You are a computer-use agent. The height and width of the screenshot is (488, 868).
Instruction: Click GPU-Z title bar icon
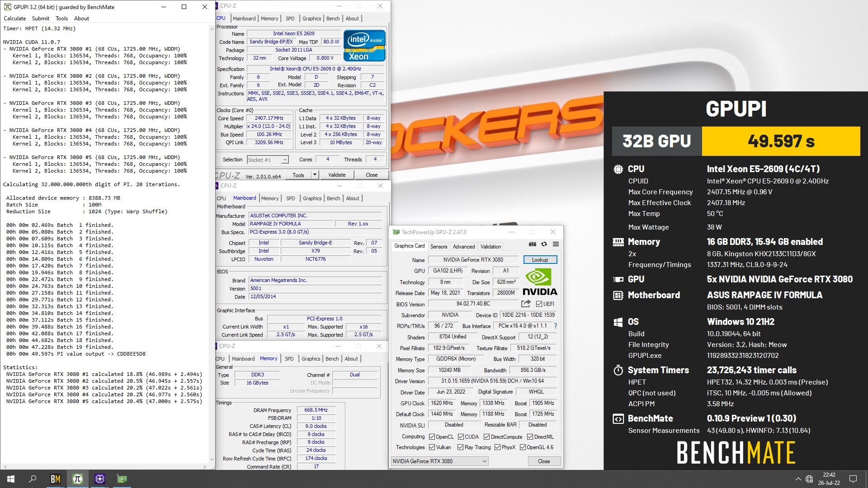(396, 232)
